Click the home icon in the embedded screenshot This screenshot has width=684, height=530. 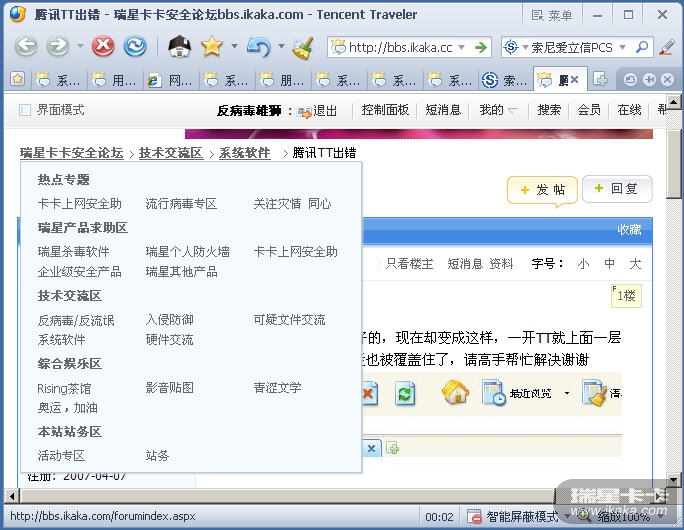[x=455, y=392]
